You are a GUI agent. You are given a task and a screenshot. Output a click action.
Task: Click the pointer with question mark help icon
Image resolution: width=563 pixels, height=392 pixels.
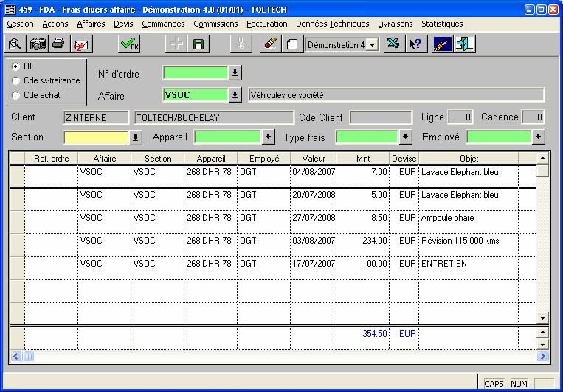(x=416, y=44)
